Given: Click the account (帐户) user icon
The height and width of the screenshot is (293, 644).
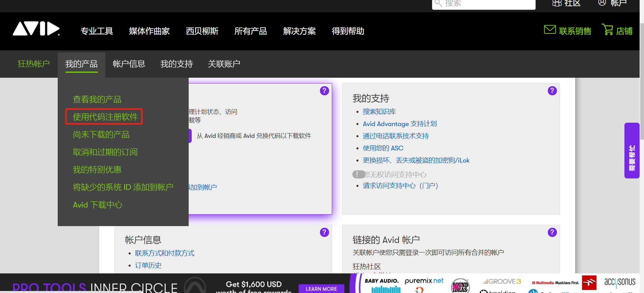Looking at the screenshot, I should click(602, 3).
